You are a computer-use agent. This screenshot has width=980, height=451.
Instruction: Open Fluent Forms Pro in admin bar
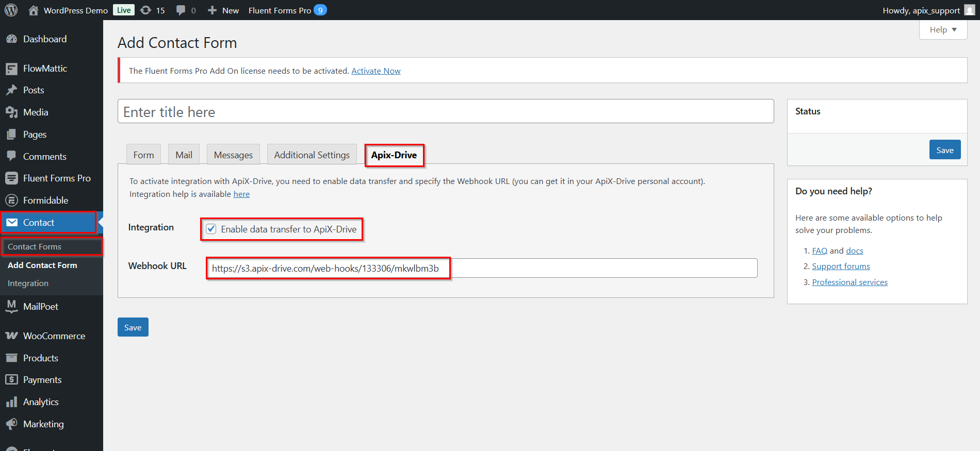tap(280, 10)
